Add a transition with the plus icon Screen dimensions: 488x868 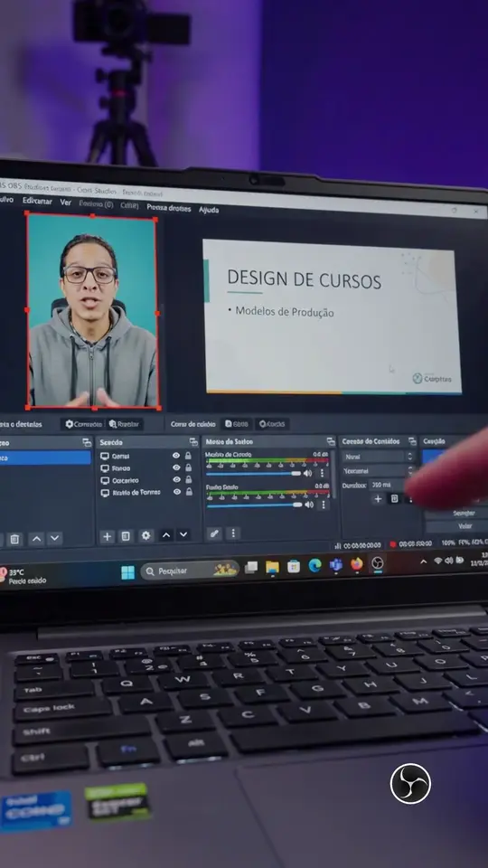coord(378,499)
